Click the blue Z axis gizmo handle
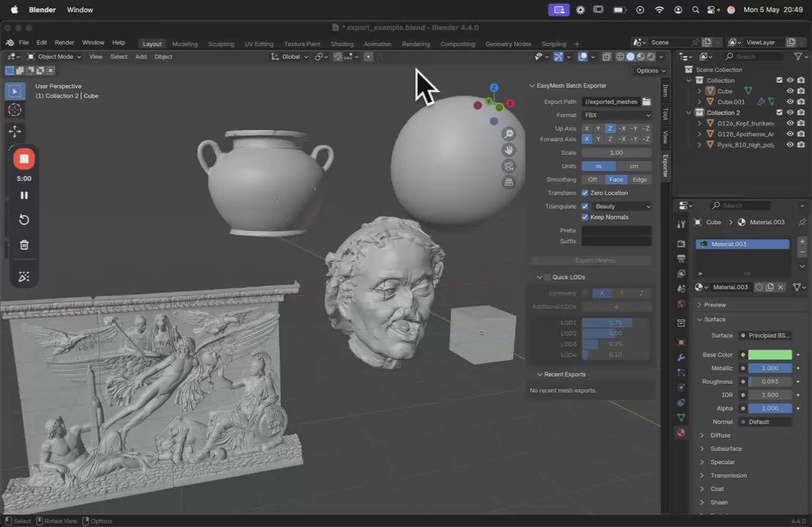 494,88
